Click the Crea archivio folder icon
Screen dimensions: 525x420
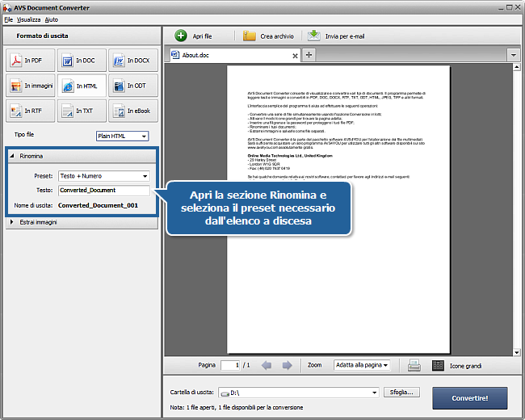pyautogui.click(x=250, y=36)
